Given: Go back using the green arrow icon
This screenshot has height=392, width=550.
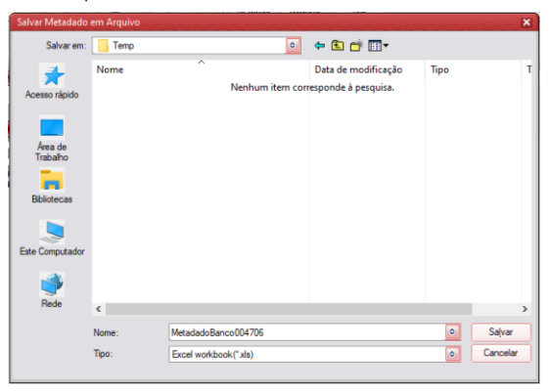Looking at the screenshot, I should coord(319,46).
